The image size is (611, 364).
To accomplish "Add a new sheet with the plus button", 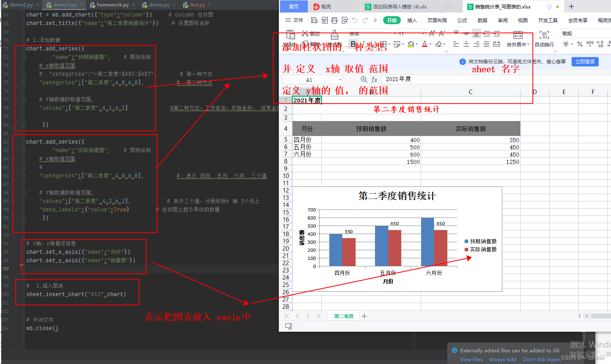I will pyautogui.click(x=364, y=316).
